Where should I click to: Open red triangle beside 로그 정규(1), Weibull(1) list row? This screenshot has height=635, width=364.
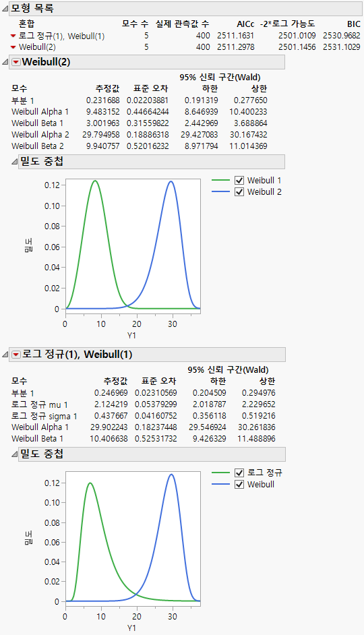click(x=13, y=36)
